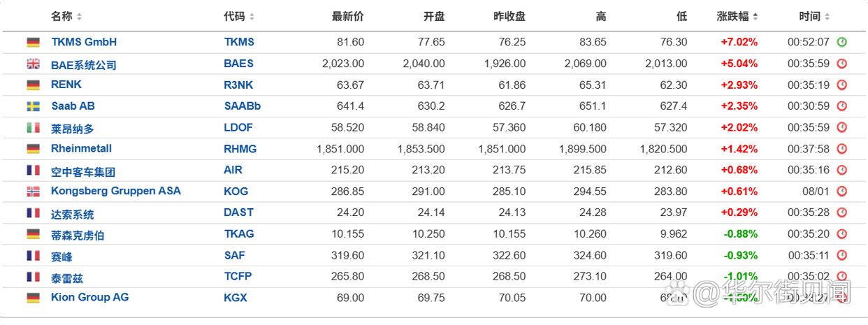Sort by 涨跌幅 using its header arrow

[755, 17]
